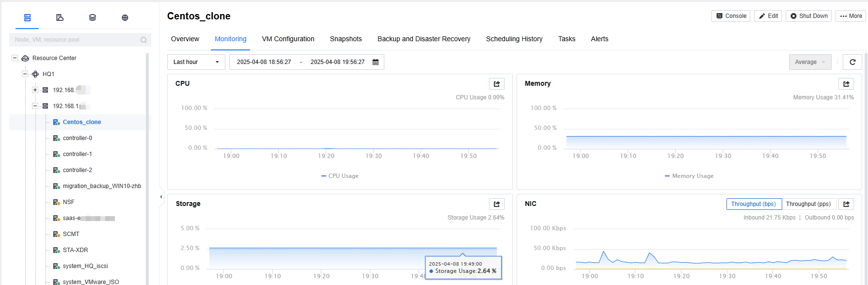The width and height of the screenshot is (868, 285).
Task: Click the HQ1 cluster icon
Action: tap(35, 74)
